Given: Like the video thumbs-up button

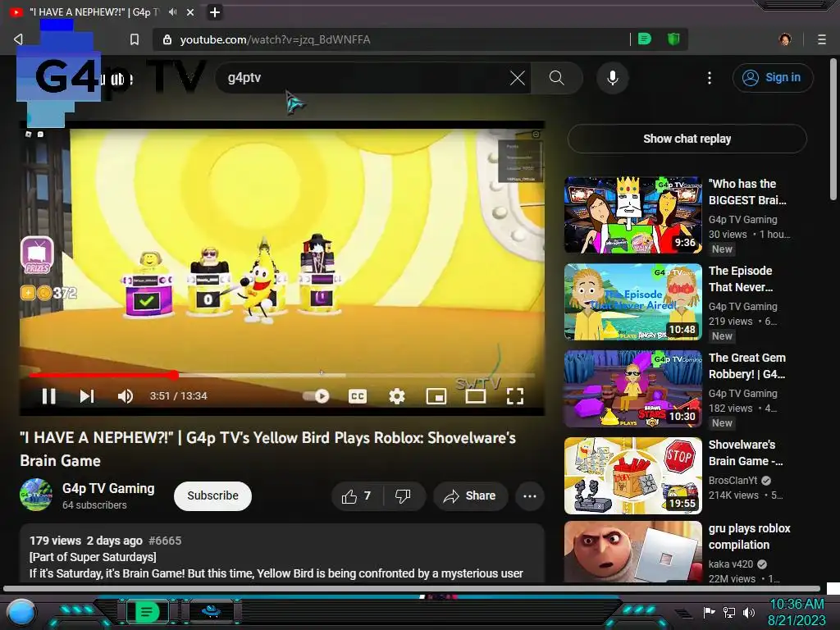Looking at the screenshot, I should click(x=357, y=496).
